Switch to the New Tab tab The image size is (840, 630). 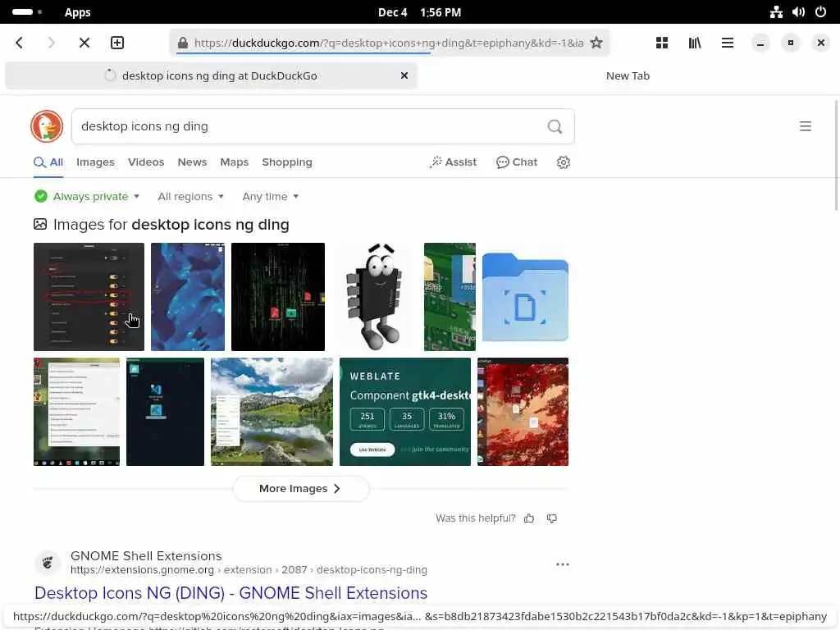pyautogui.click(x=628, y=75)
